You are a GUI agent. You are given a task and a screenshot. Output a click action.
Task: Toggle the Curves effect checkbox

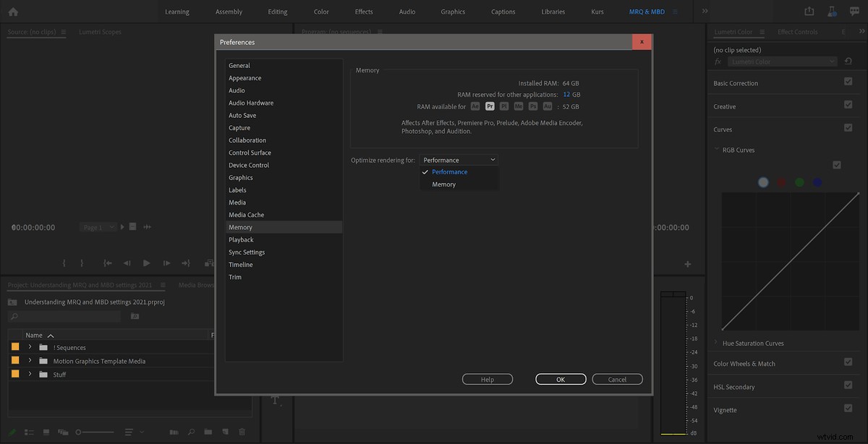[848, 127]
